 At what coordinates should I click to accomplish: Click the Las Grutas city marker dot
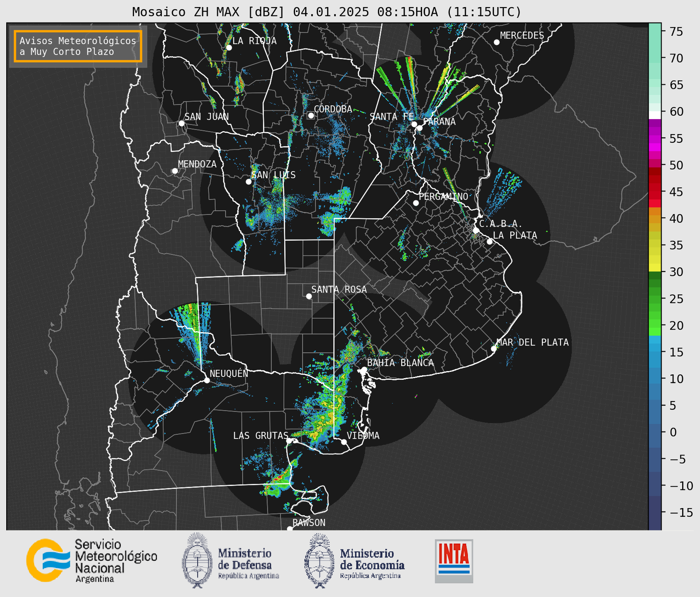tap(289, 441)
